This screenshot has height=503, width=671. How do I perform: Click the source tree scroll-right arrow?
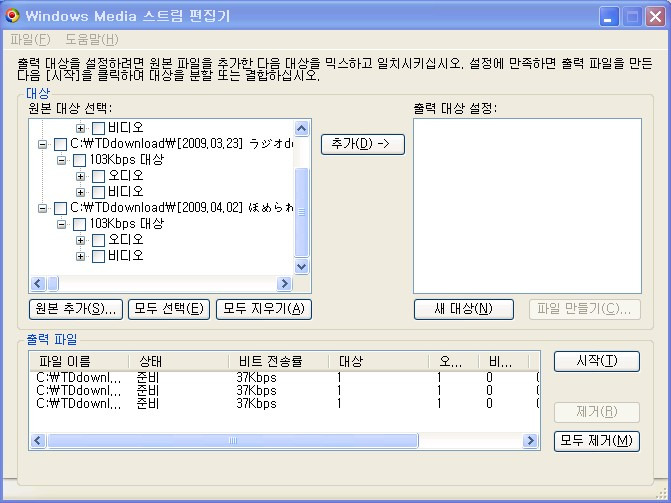click(x=284, y=283)
